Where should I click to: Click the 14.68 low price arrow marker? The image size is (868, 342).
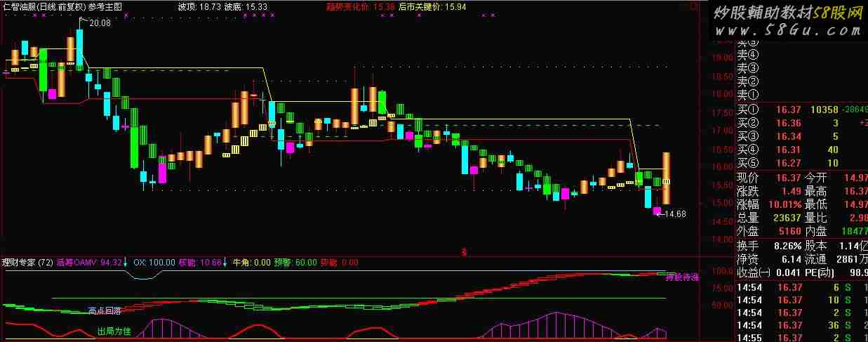(x=672, y=214)
